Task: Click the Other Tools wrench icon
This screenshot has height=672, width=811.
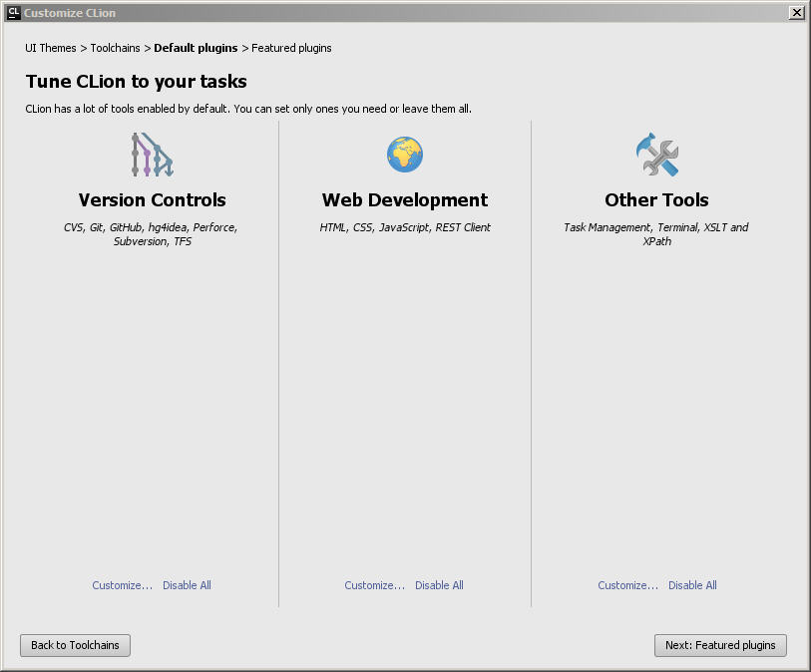Action: click(x=656, y=154)
